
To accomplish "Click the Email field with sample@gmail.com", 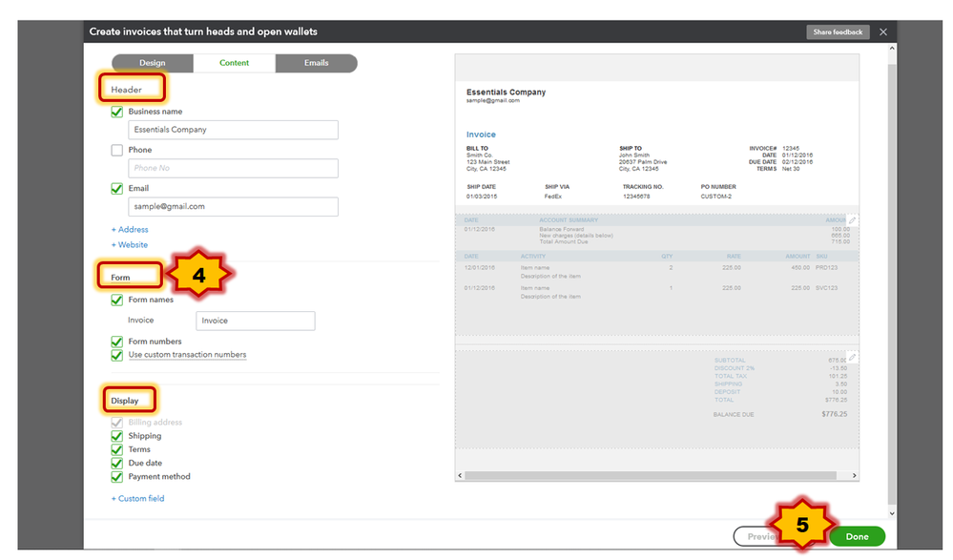I will [233, 207].
